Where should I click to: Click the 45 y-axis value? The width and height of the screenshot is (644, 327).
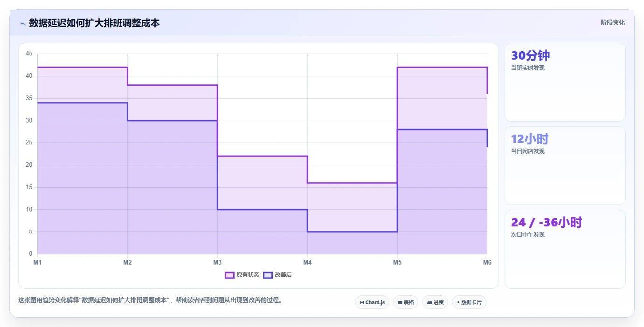[29, 54]
